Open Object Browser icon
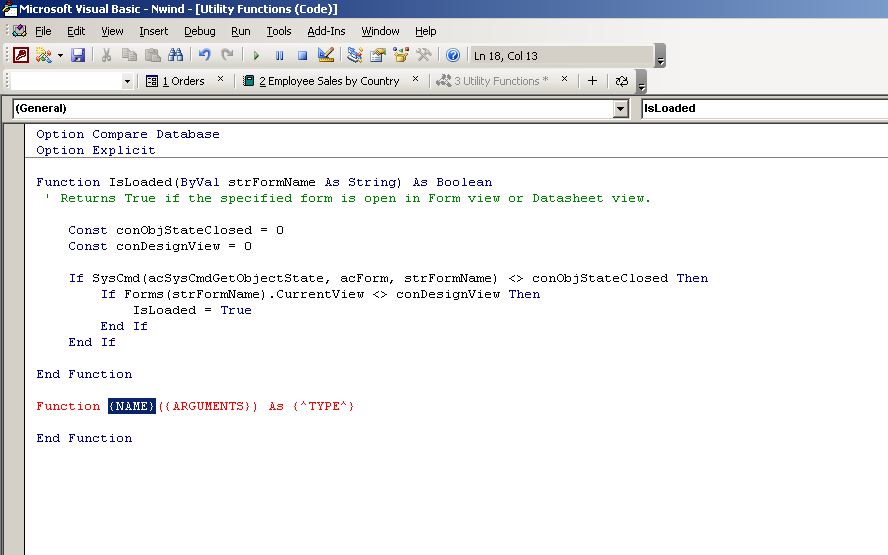This screenshot has height=555, width=888. click(401, 55)
